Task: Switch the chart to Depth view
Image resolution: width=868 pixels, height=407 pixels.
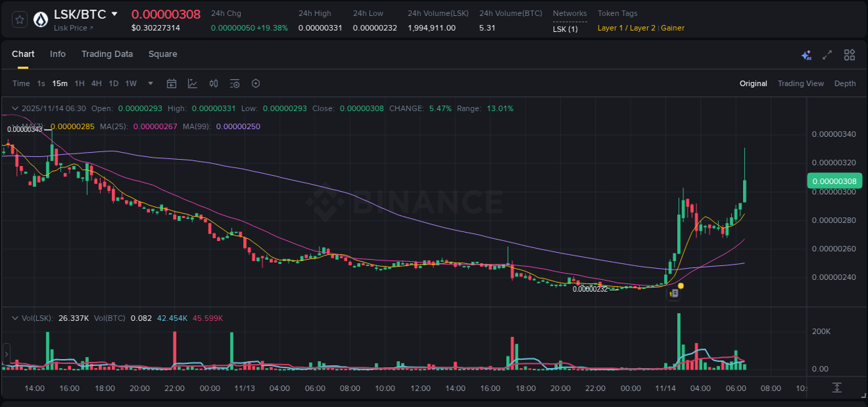Action: pos(844,83)
